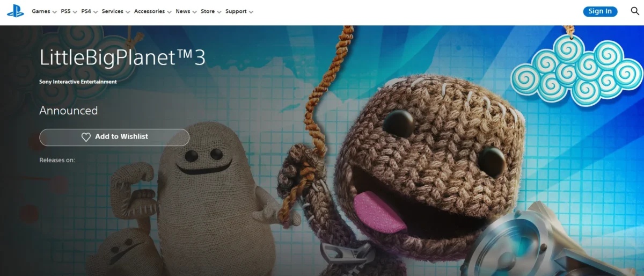This screenshot has width=644, height=276.
Task: Click the LittleBigPlanet 3 title
Action: (122, 58)
